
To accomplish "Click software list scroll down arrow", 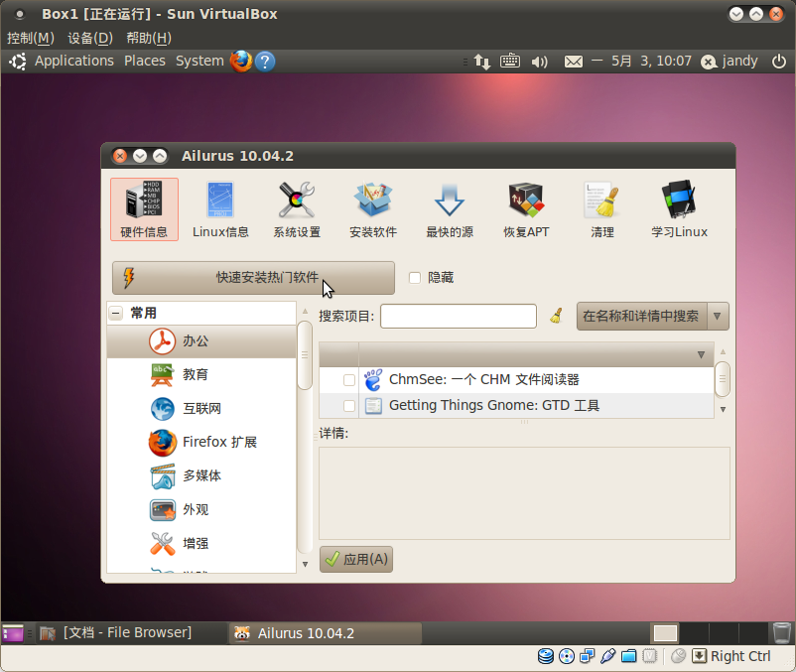I will pos(723,409).
